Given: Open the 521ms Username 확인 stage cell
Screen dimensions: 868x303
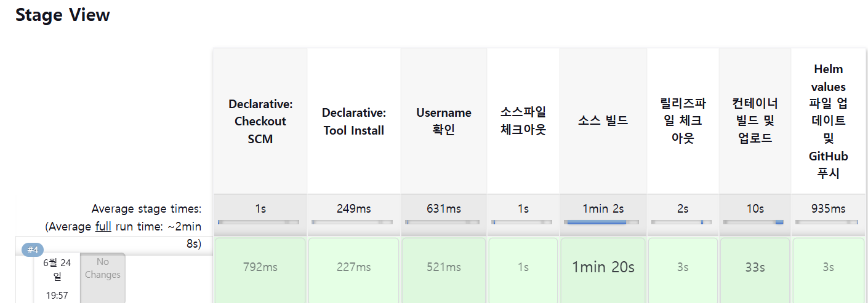Looking at the screenshot, I should 443,267.
